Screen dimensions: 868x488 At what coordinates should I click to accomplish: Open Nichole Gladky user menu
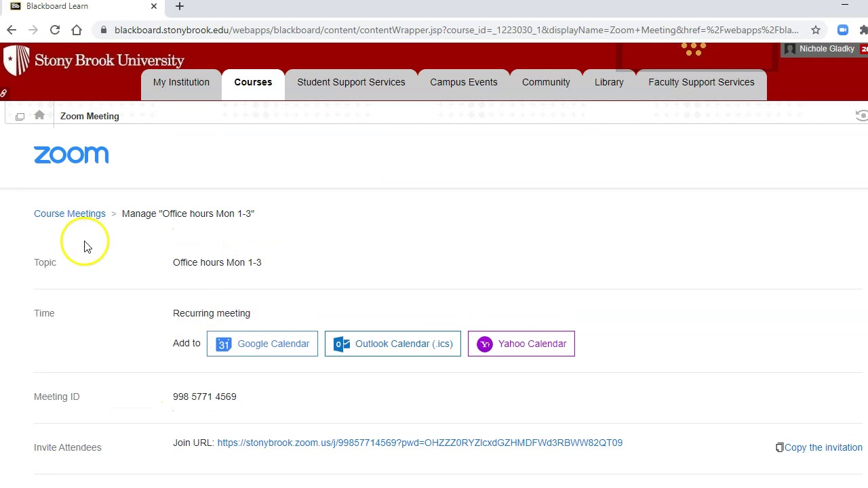825,49
